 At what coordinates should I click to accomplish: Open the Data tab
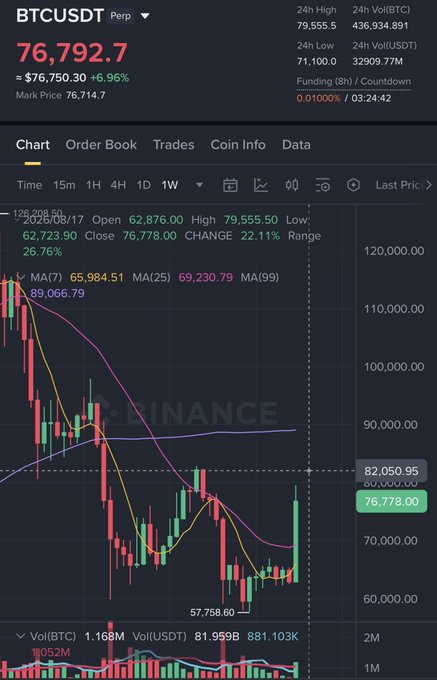(296, 145)
